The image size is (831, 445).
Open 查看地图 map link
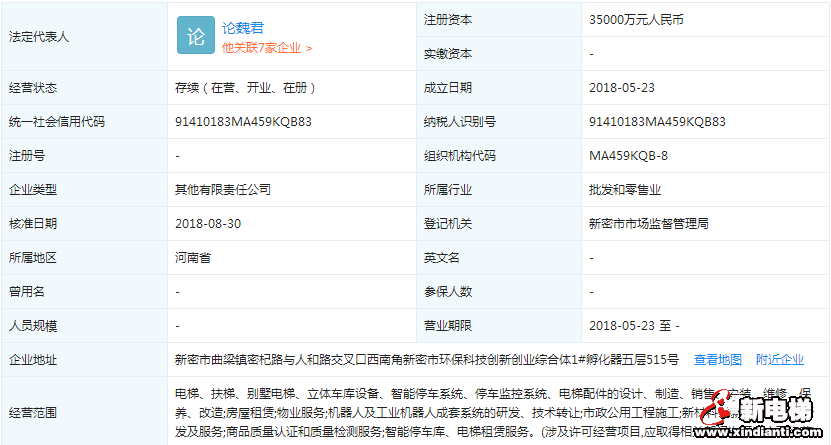click(718, 359)
